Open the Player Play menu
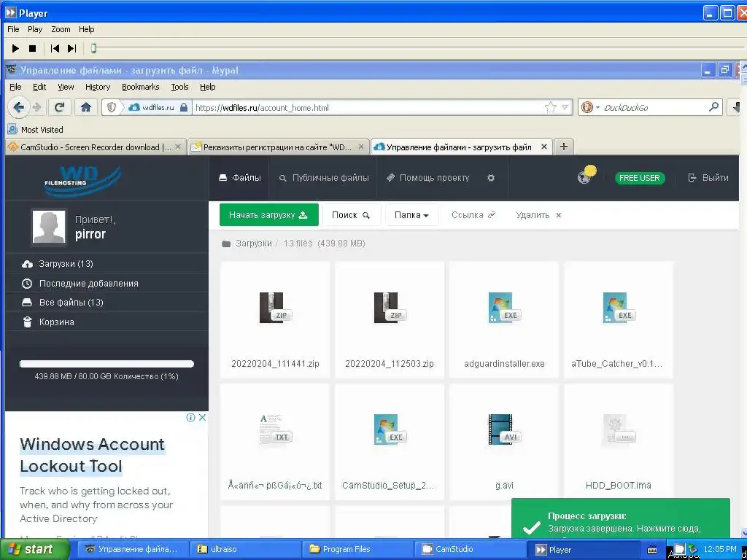 tap(35, 29)
